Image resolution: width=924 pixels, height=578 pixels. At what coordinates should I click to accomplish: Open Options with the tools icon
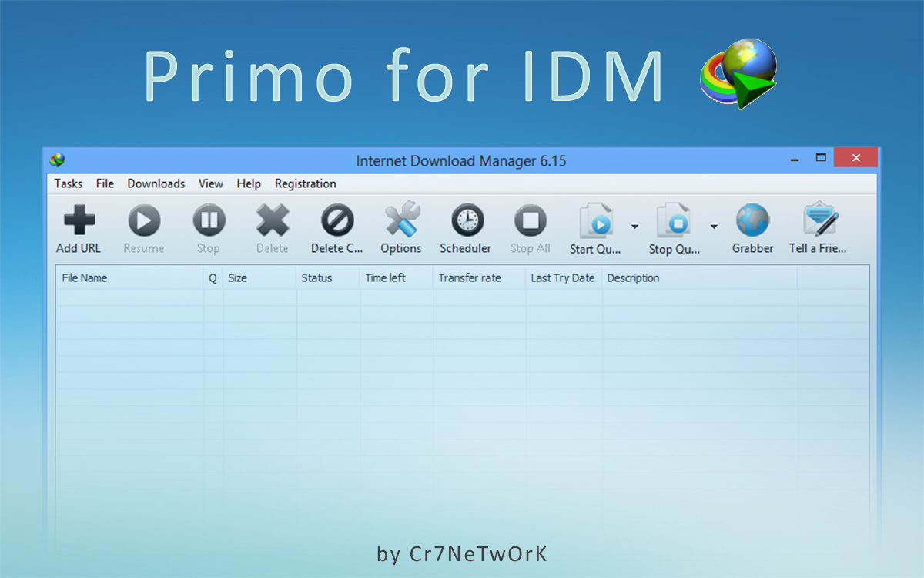[x=401, y=220]
